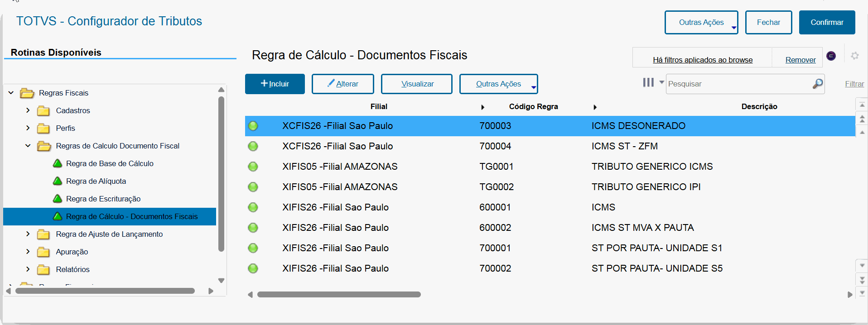Click the dark round filter indicator icon
The image size is (868, 325).
[x=831, y=56]
